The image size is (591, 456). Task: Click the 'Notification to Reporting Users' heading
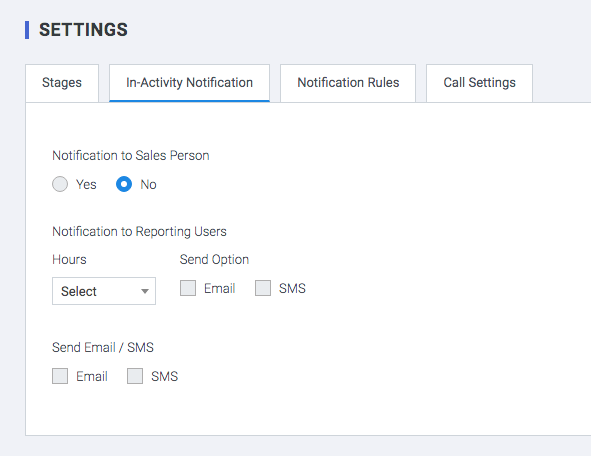139,231
